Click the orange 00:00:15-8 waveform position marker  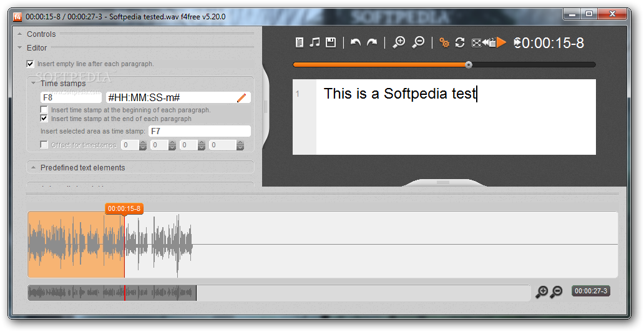[124, 208]
